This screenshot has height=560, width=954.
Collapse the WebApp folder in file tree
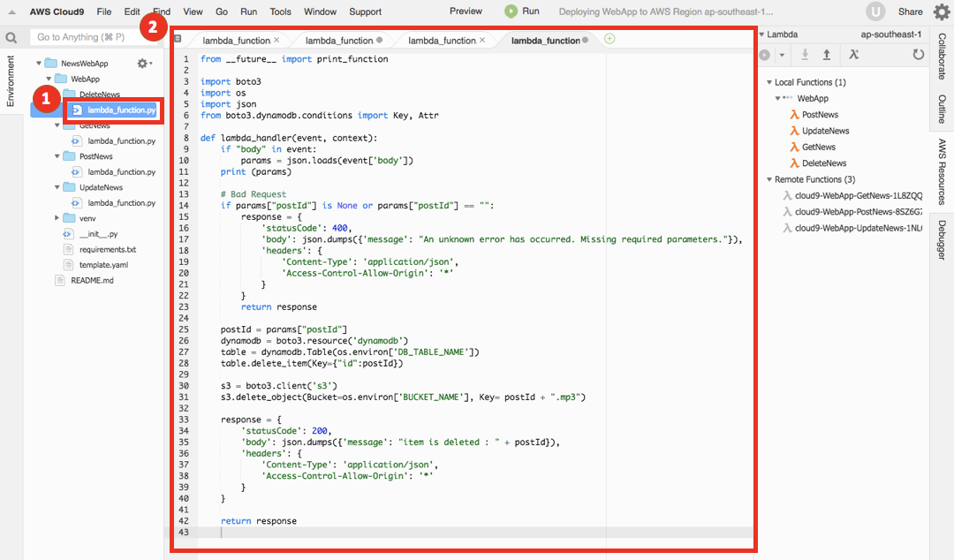49,79
